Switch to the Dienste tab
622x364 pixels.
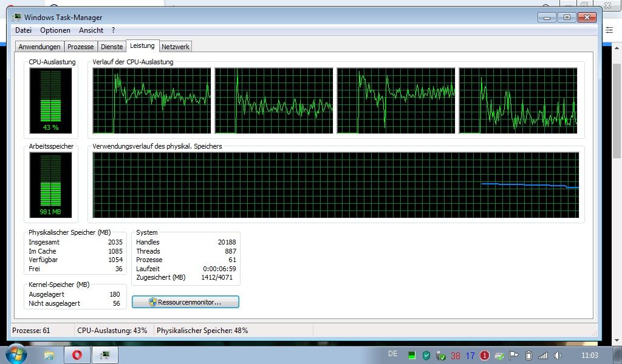[x=112, y=47]
